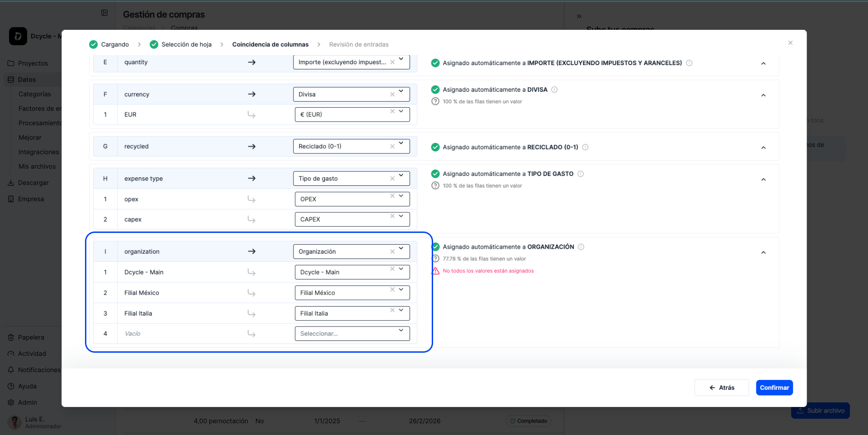Open the Tipo de gasto dropdown

coord(401,175)
